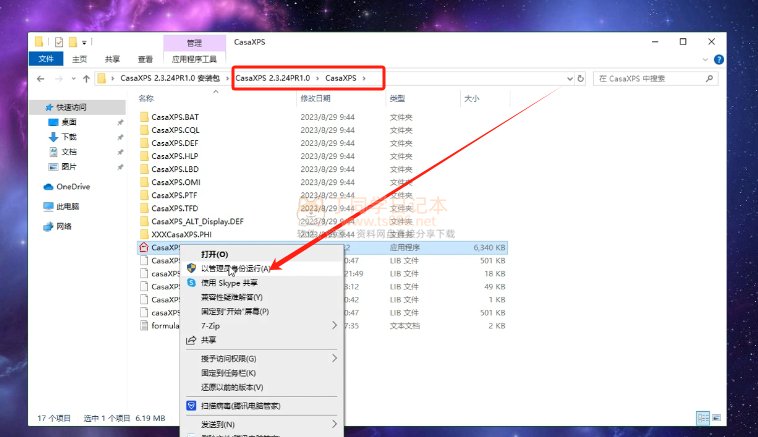Open the quick access toolbar customize dropdown
Image resolution: width=758 pixels, height=437 pixels.
coord(84,43)
